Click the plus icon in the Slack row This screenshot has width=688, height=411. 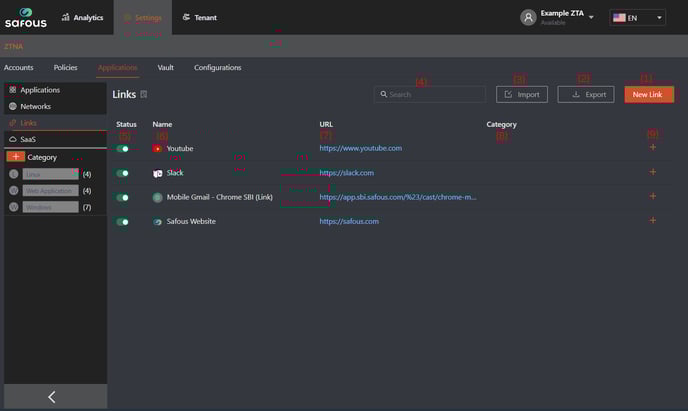click(x=652, y=172)
